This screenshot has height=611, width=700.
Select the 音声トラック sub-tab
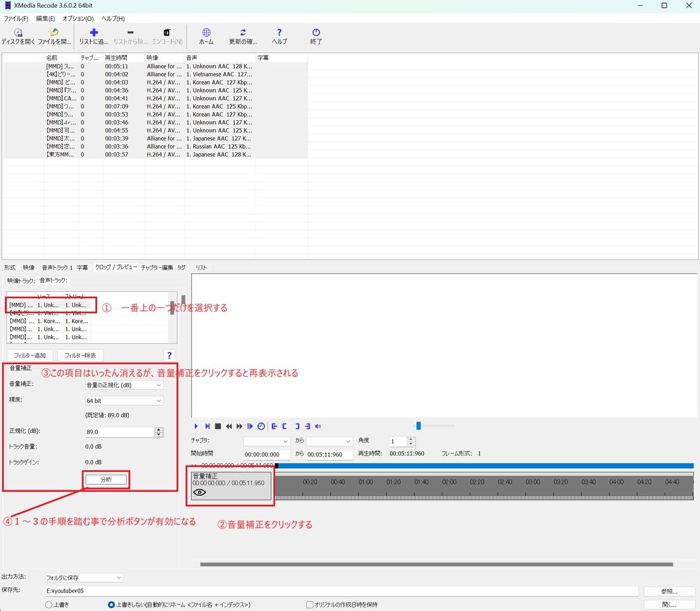click(54, 280)
